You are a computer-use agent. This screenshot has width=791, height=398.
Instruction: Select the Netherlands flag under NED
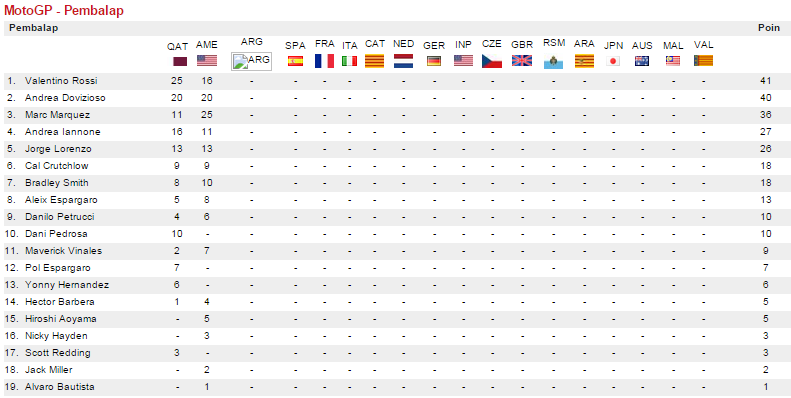[x=403, y=61]
